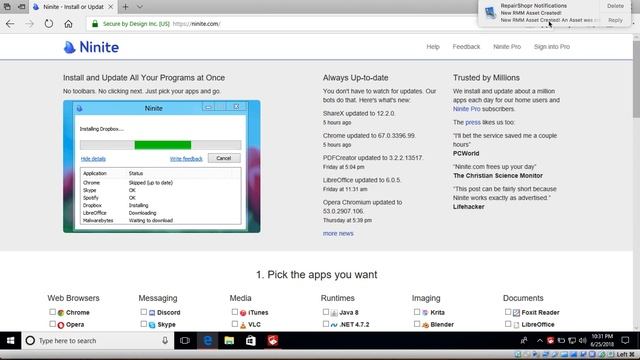Image resolution: width=640 pixels, height=360 pixels.
Task: Go back with browser back arrow
Action: tap(10, 24)
